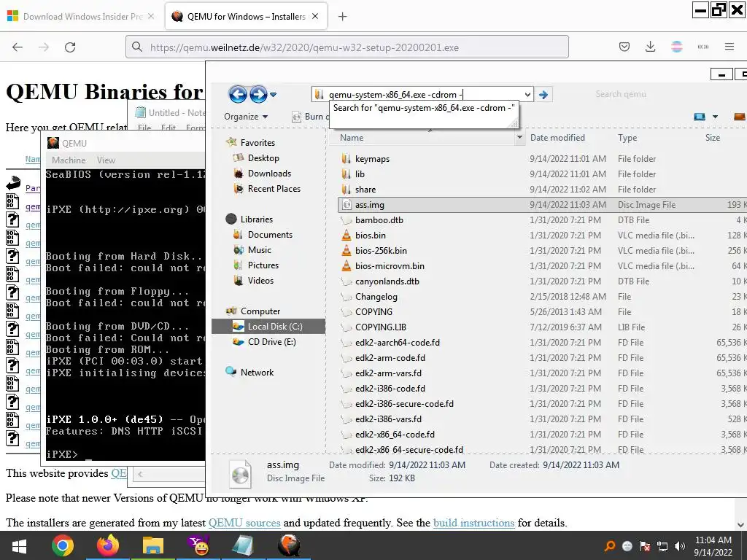Open the Organize menu
Image resolution: width=747 pixels, height=560 pixels.
pos(246,117)
